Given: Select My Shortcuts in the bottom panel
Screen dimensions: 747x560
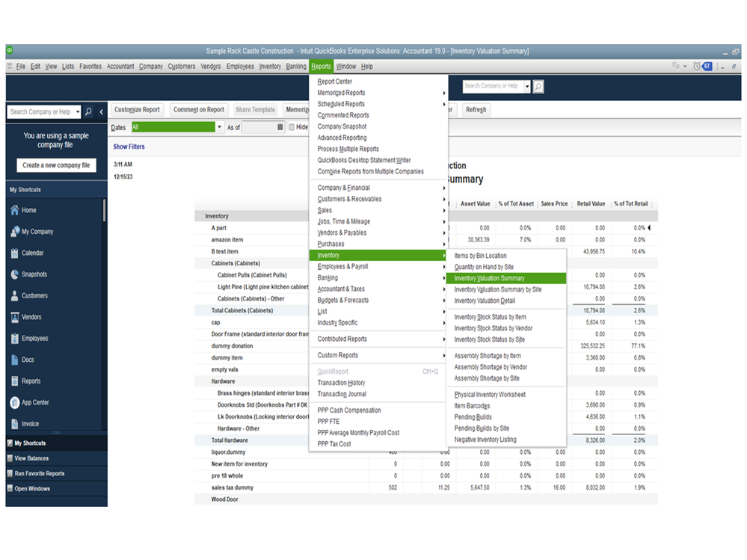Looking at the screenshot, I should (x=56, y=443).
